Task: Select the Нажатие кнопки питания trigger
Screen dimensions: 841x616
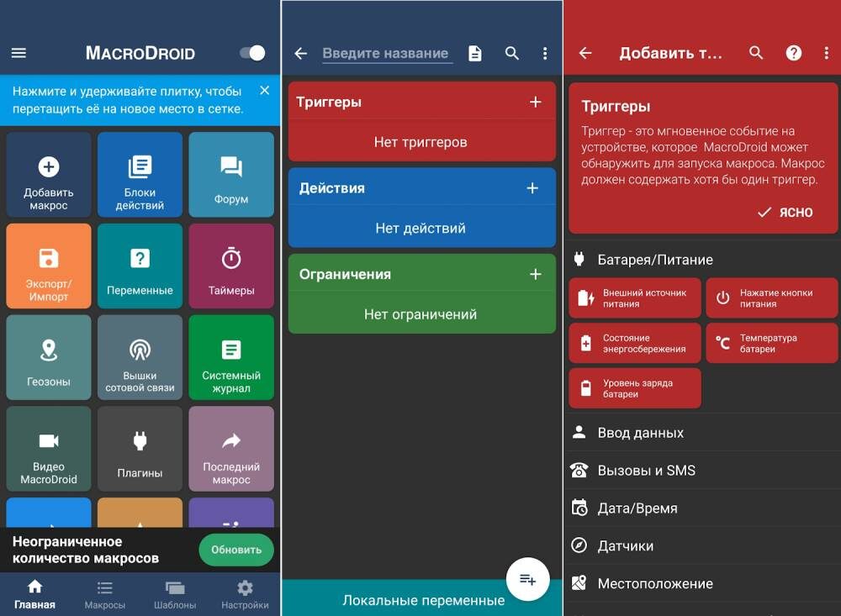Action: (x=772, y=298)
